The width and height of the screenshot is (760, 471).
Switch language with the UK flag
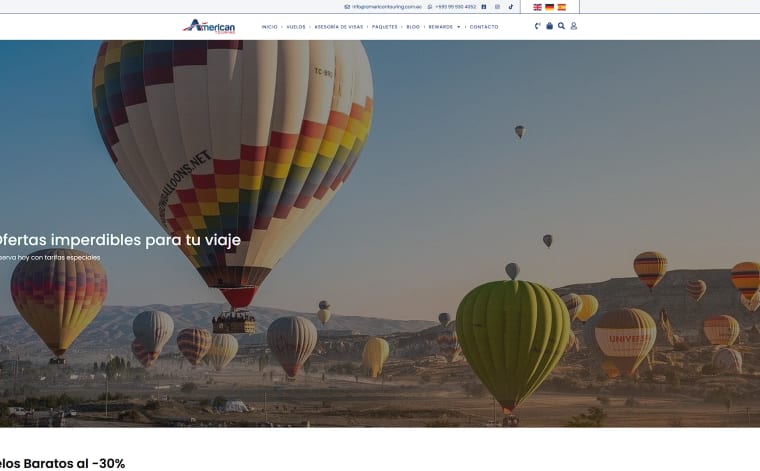pyautogui.click(x=537, y=7)
